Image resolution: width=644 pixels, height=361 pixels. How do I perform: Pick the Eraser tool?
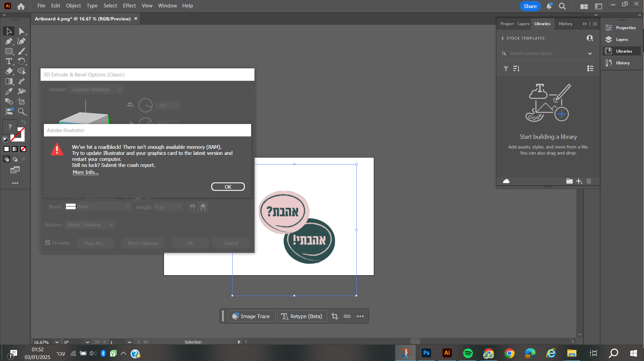coord(9,71)
